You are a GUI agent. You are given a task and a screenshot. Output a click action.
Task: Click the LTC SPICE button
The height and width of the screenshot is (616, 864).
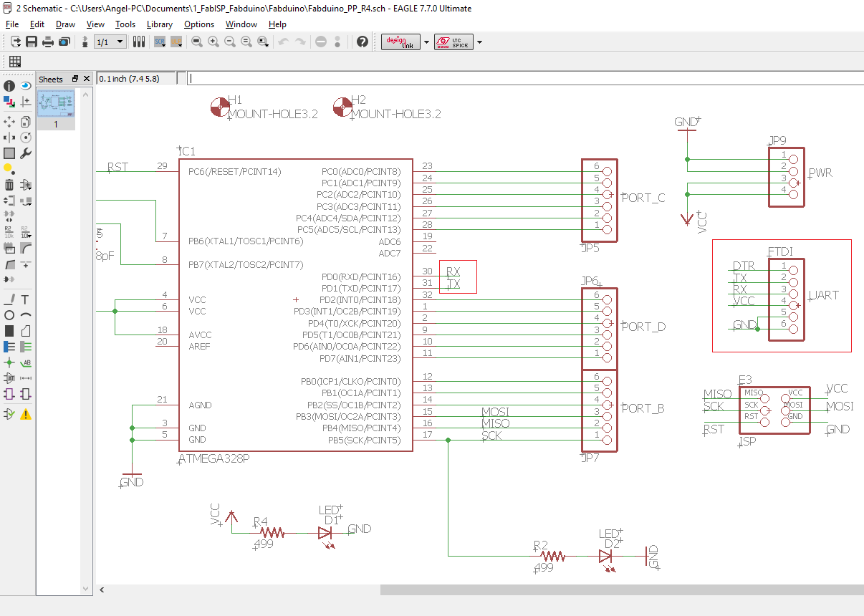(x=454, y=42)
